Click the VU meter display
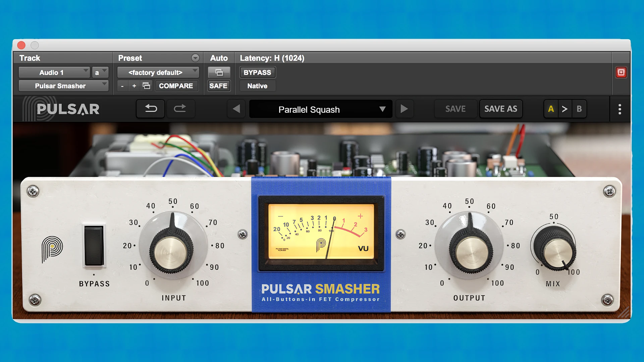 pyautogui.click(x=321, y=231)
